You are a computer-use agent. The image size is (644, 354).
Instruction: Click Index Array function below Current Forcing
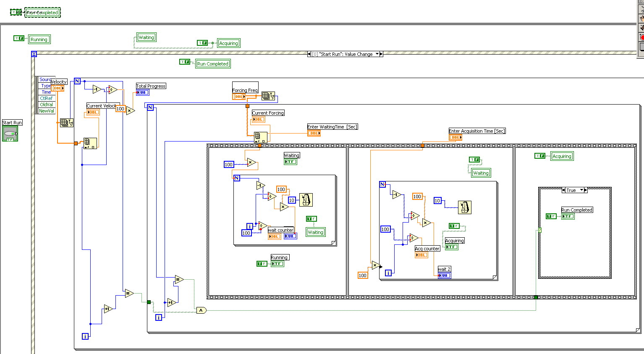[260, 137]
